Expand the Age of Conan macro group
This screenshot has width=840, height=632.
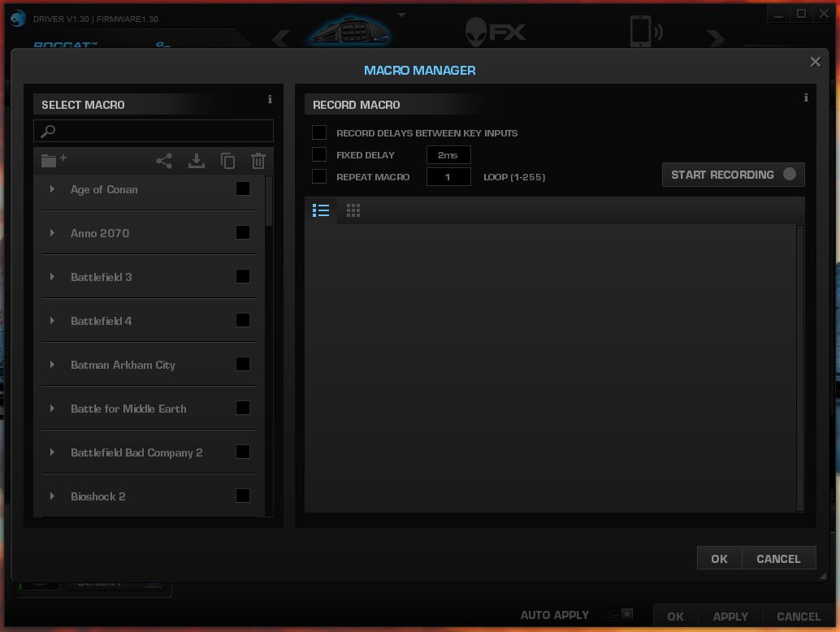52,189
